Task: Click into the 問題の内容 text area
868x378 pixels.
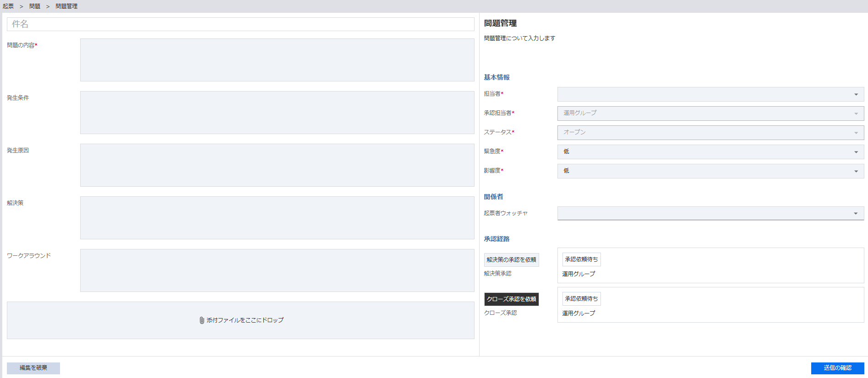Action: 277,60
